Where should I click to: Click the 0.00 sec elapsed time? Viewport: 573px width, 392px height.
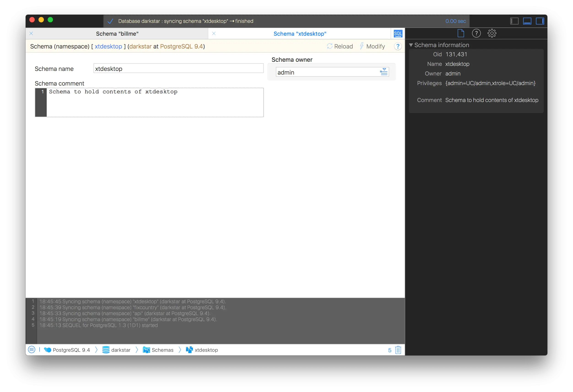click(455, 21)
